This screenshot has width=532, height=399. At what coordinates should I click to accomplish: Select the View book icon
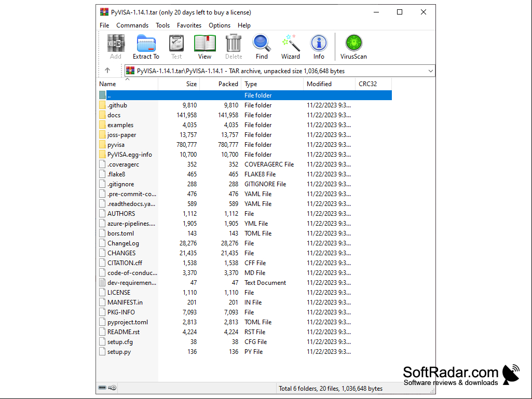click(204, 43)
